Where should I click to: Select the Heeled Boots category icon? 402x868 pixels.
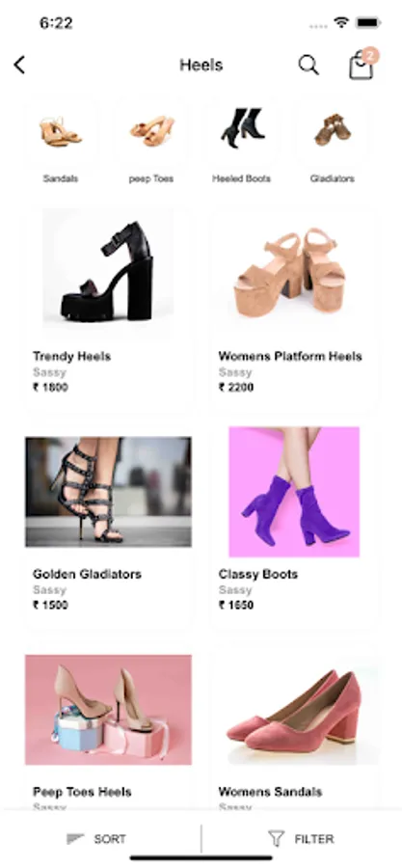click(242, 128)
